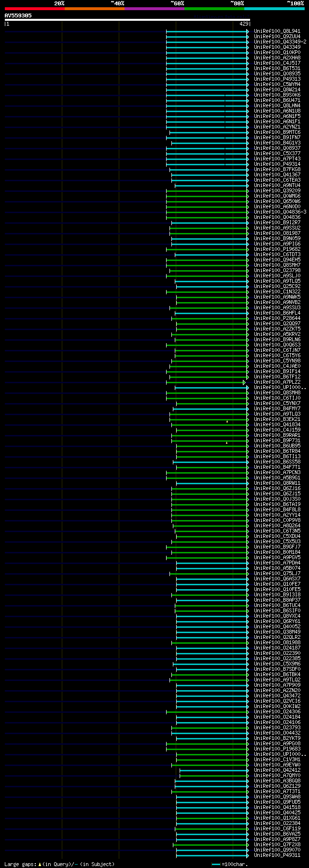
Task: Open hit UniRef100_P49311
Action: coord(277,855)
